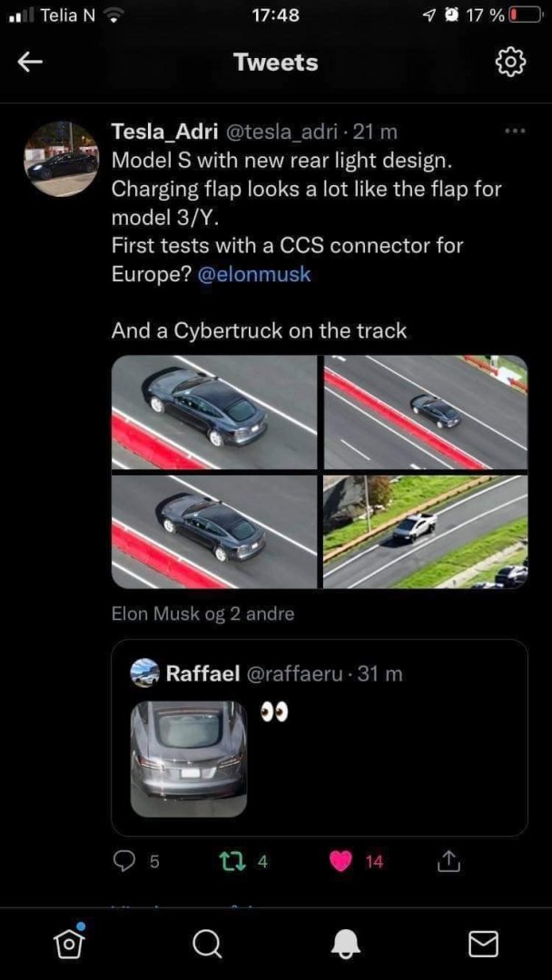Navigate back with the arrow
The height and width of the screenshot is (980, 552).
[x=30, y=62]
